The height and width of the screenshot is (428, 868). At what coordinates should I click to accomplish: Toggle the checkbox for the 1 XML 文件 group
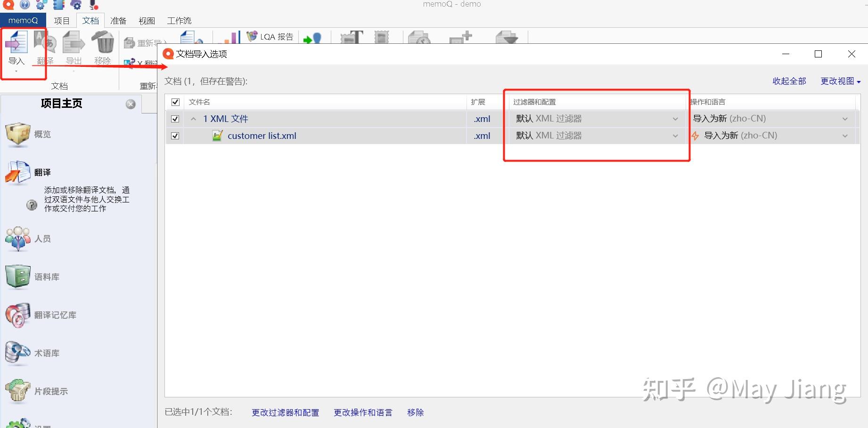(x=175, y=119)
